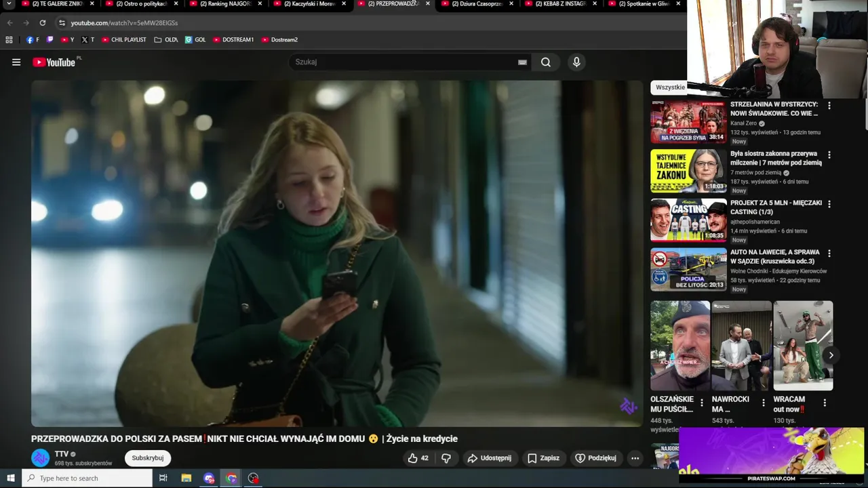The width and height of the screenshot is (868, 488).
Task: Open the YouTube guide hamburger menu
Action: click(16, 62)
